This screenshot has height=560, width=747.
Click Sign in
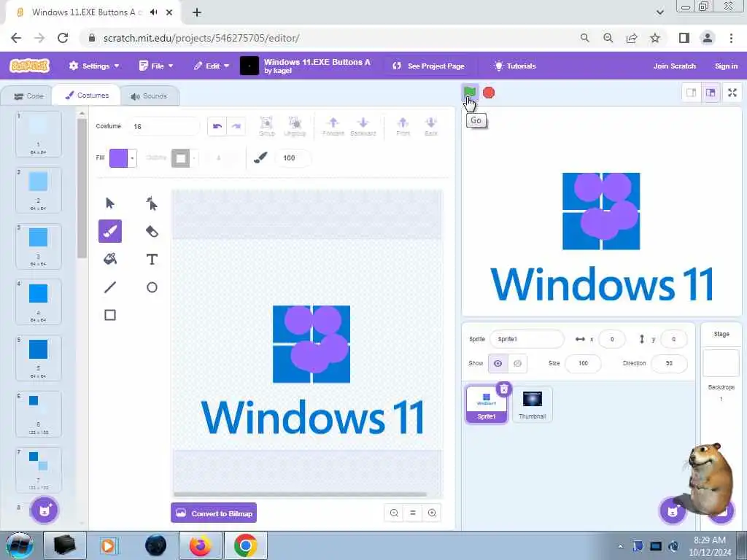point(726,66)
